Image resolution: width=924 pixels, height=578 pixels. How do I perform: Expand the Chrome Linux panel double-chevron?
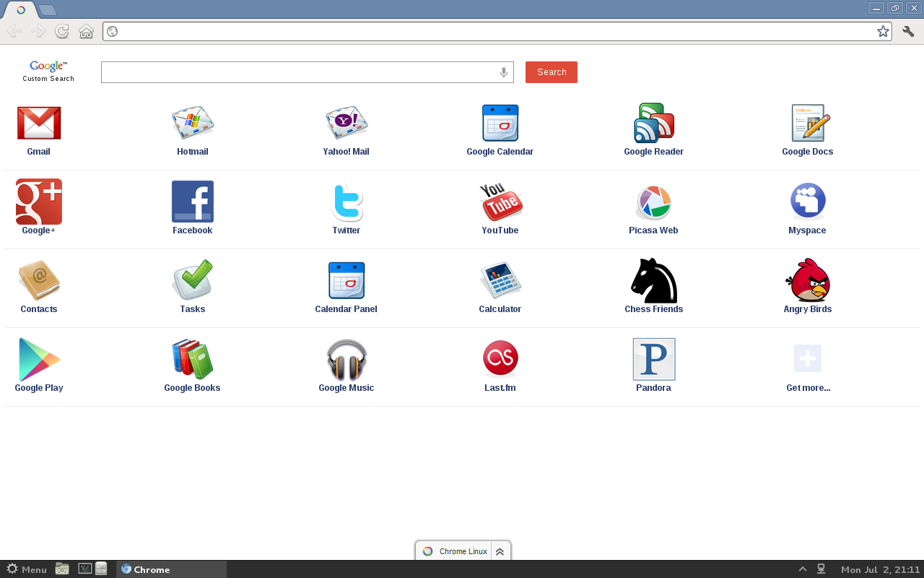pos(500,551)
